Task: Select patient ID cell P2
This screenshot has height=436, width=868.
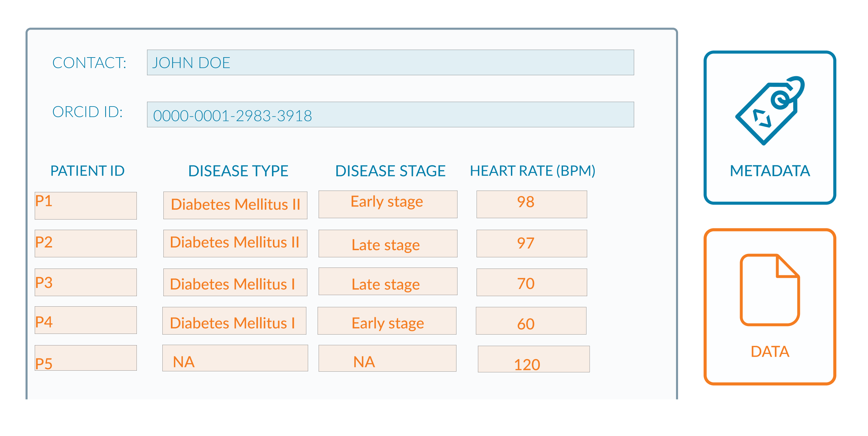Action: (86, 243)
